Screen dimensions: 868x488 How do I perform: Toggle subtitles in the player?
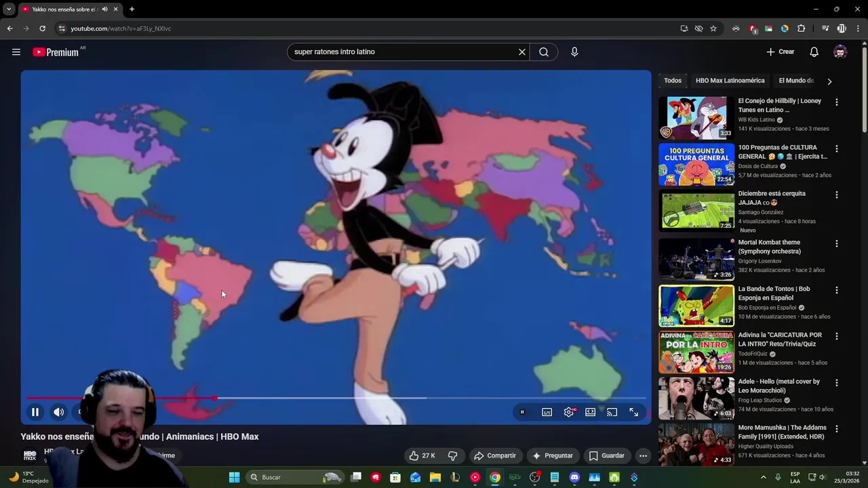[x=547, y=412]
